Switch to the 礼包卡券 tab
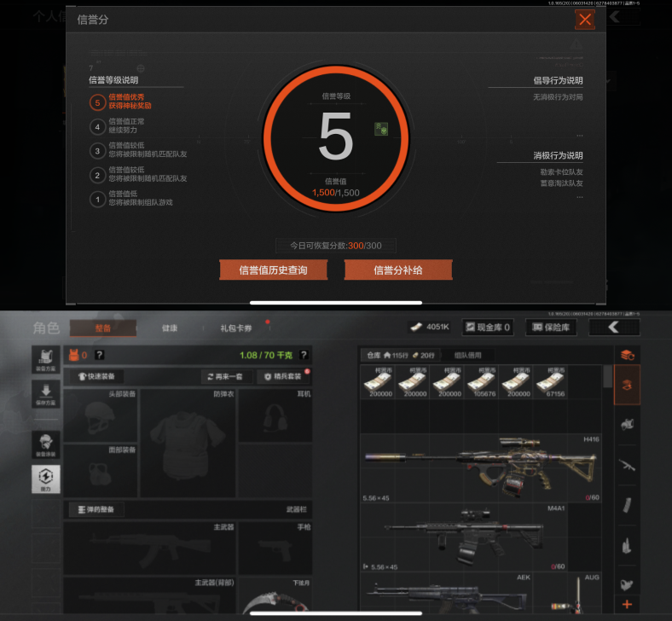The width and height of the screenshot is (672, 621). [236, 328]
